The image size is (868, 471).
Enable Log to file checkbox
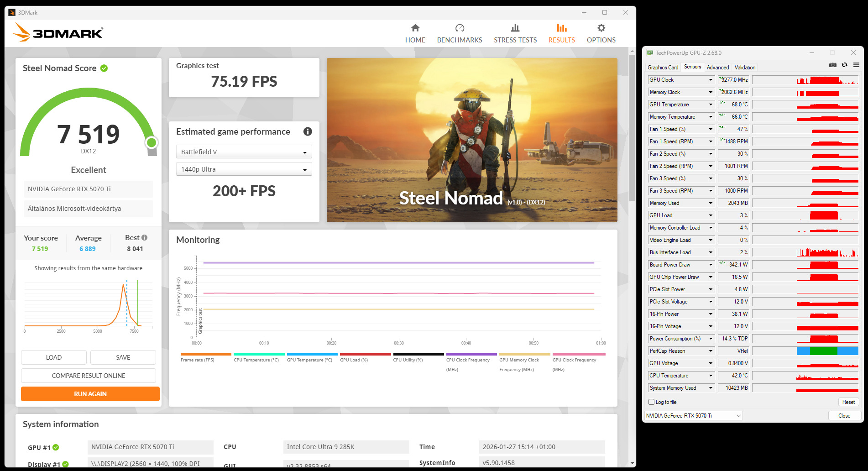[x=651, y=402]
